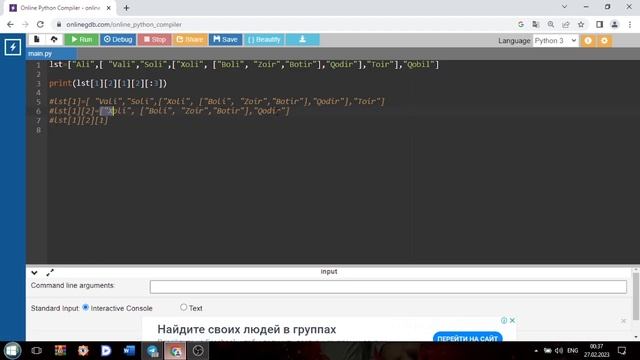
Task: Share the code via Share button
Action: pyautogui.click(x=190, y=40)
